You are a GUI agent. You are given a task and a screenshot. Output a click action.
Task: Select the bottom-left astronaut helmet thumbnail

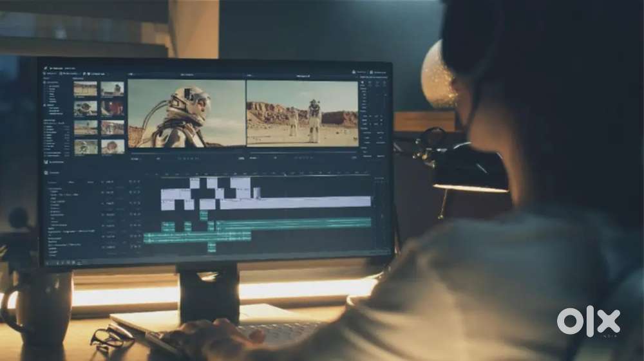[86, 147]
